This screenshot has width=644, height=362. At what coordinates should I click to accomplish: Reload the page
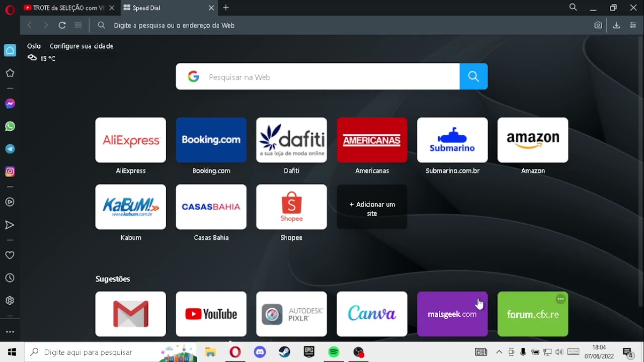pyautogui.click(x=62, y=25)
